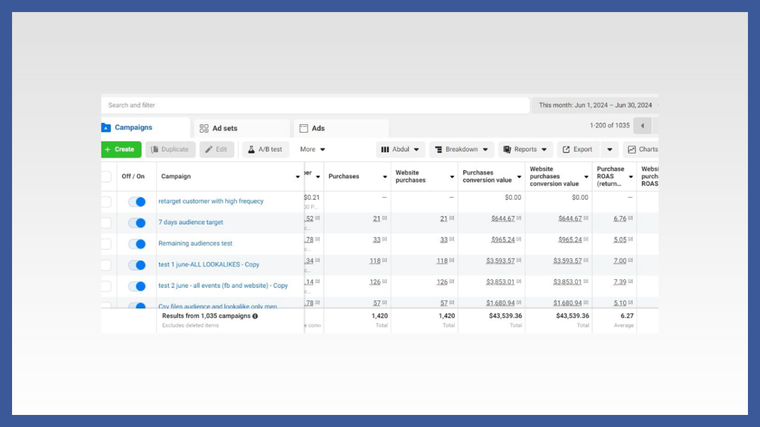Open the Reports dropdown menu
This screenshot has height=427, width=760.
coord(525,150)
